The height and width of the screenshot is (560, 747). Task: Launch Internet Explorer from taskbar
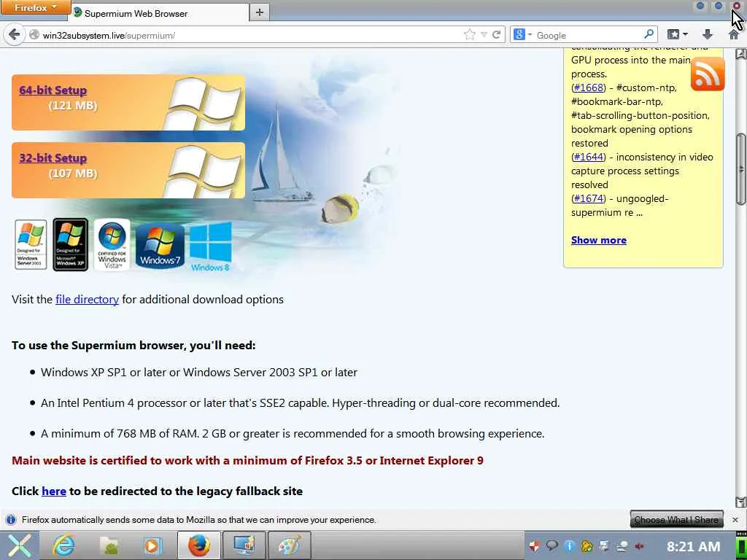[x=63, y=545]
